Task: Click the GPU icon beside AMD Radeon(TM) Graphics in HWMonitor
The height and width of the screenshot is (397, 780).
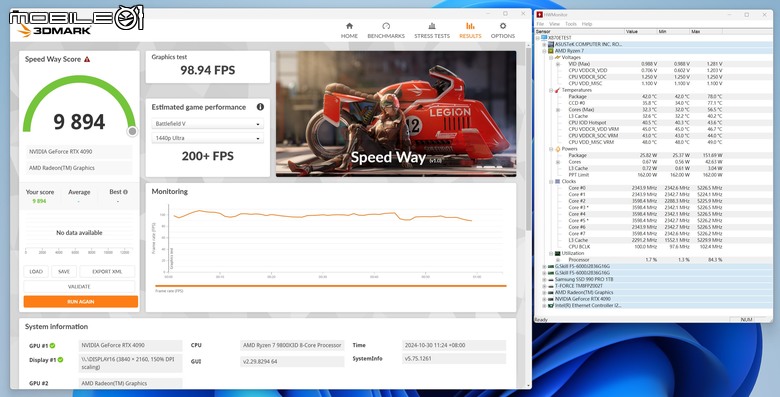Action: tap(551, 293)
